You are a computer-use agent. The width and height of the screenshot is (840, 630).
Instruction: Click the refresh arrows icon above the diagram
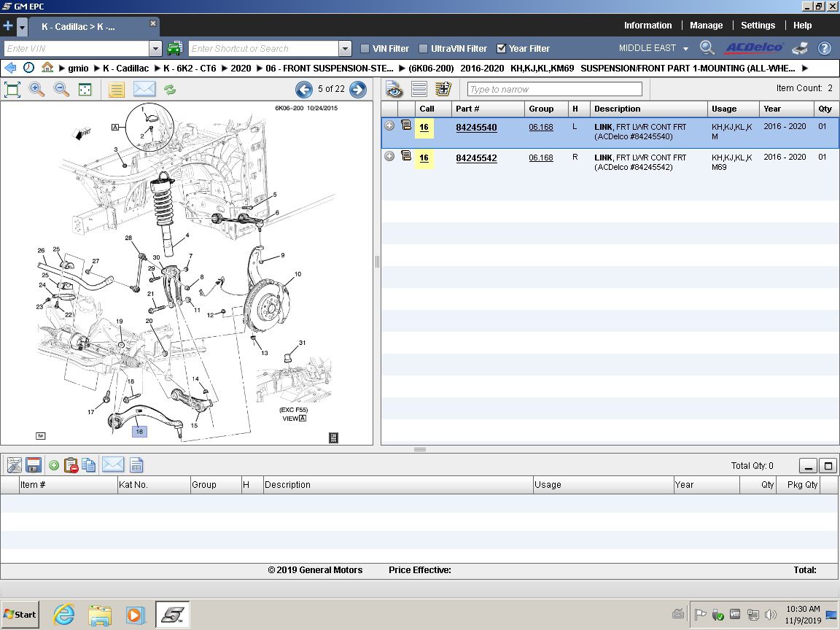click(169, 90)
